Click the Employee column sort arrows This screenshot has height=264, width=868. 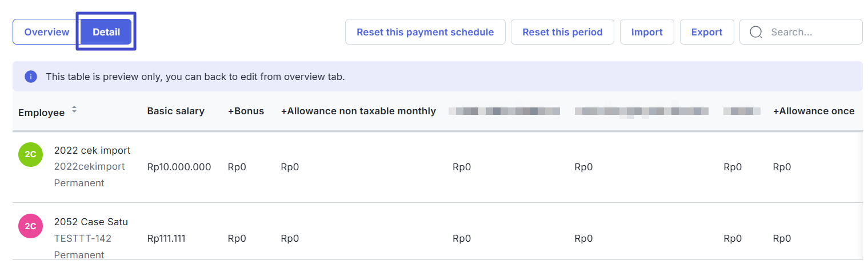pos(74,109)
